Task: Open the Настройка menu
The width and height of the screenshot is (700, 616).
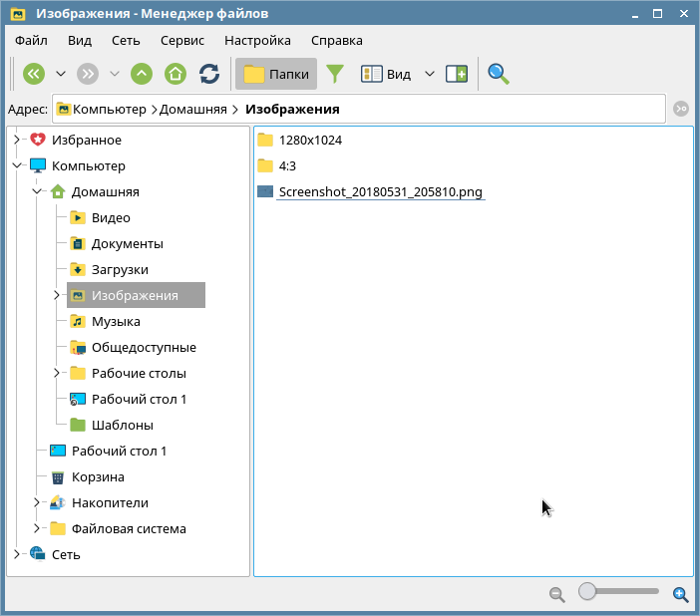Action: click(x=257, y=41)
